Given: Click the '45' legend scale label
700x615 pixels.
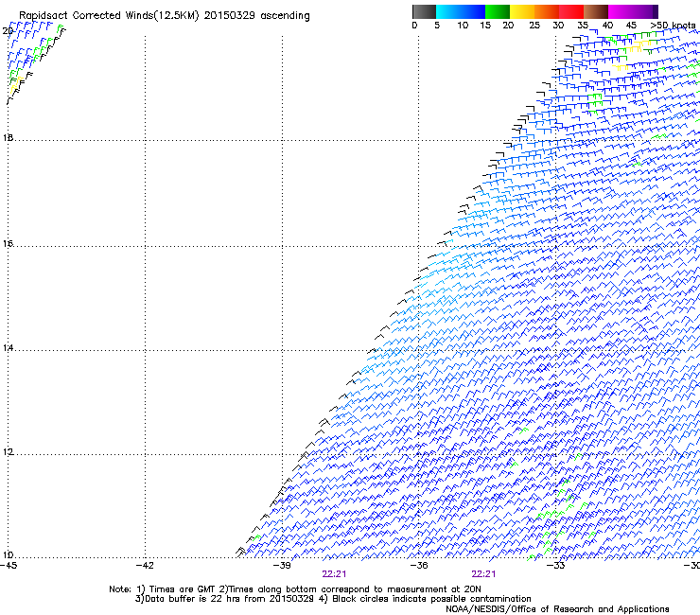Looking at the screenshot, I should (631, 26).
